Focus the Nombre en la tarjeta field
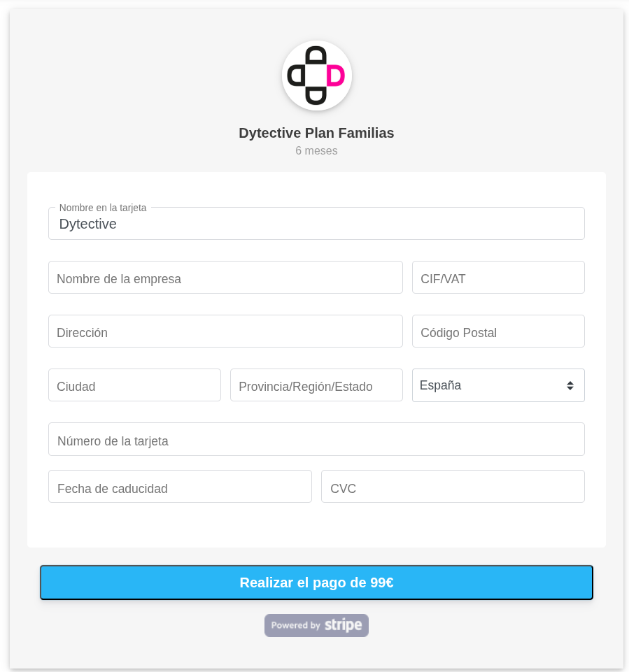Viewport: 629px width, 672px height. coord(316,224)
